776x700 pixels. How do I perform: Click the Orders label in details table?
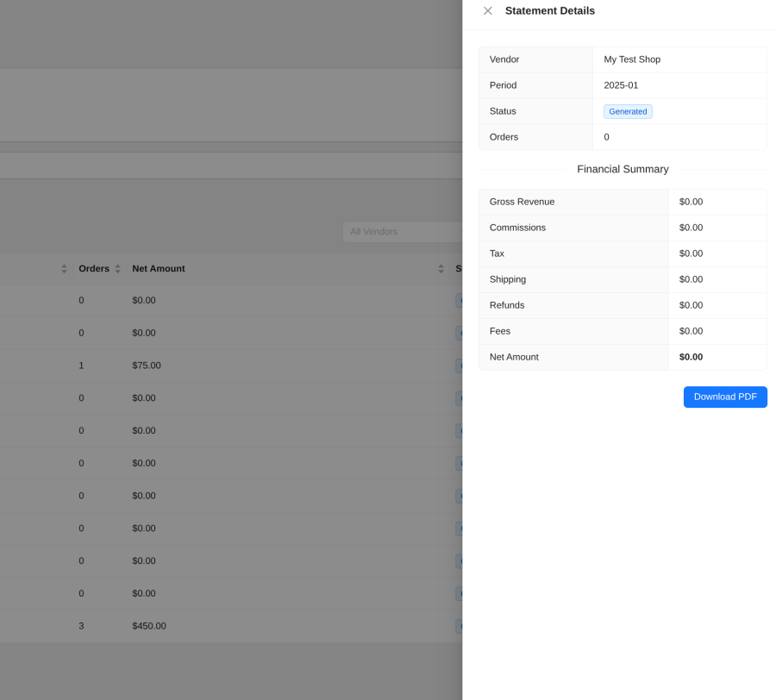pos(504,137)
